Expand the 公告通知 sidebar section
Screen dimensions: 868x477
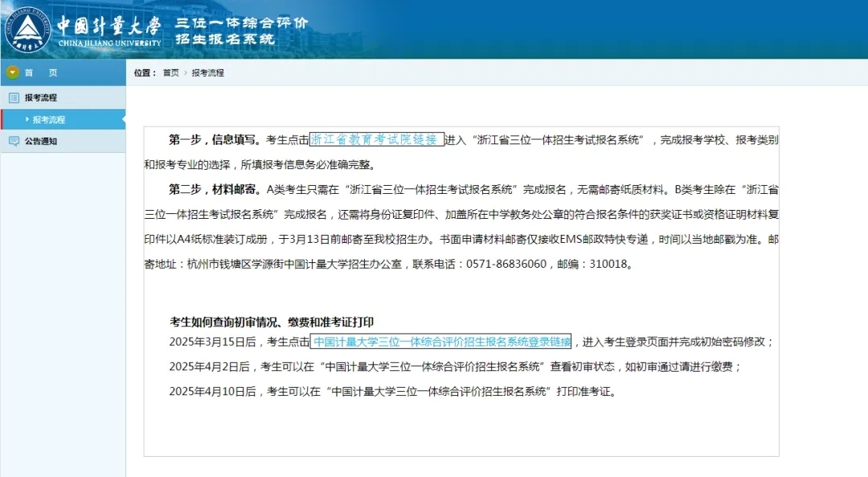41,141
